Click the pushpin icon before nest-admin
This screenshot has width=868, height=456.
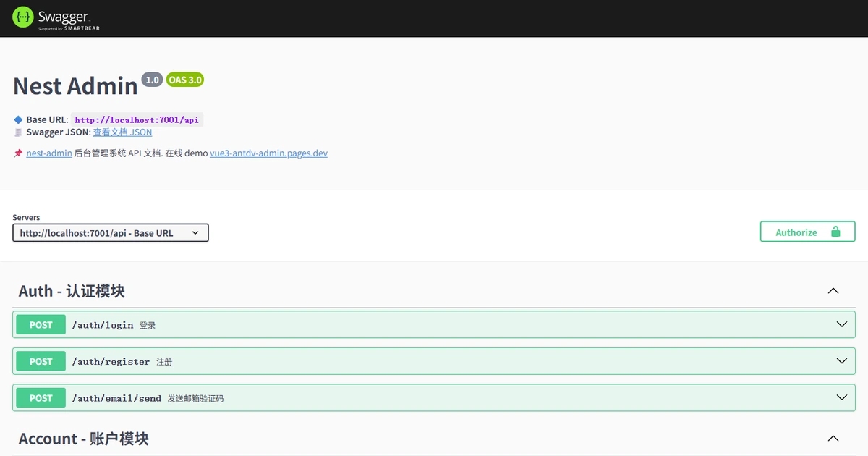coord(18,153)
